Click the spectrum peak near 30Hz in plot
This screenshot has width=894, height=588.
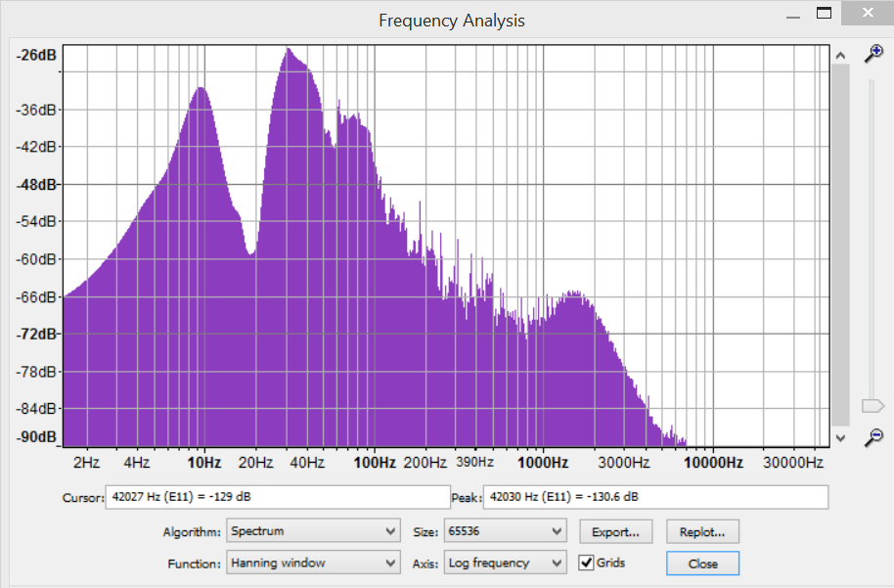pyautogui.click(x=289, y=50)
